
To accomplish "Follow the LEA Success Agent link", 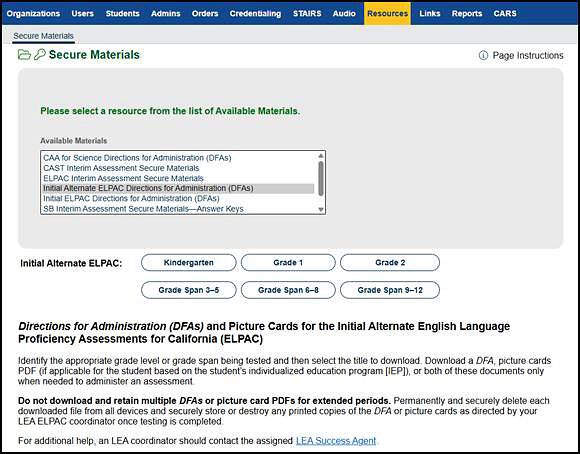I will (336, 441).
